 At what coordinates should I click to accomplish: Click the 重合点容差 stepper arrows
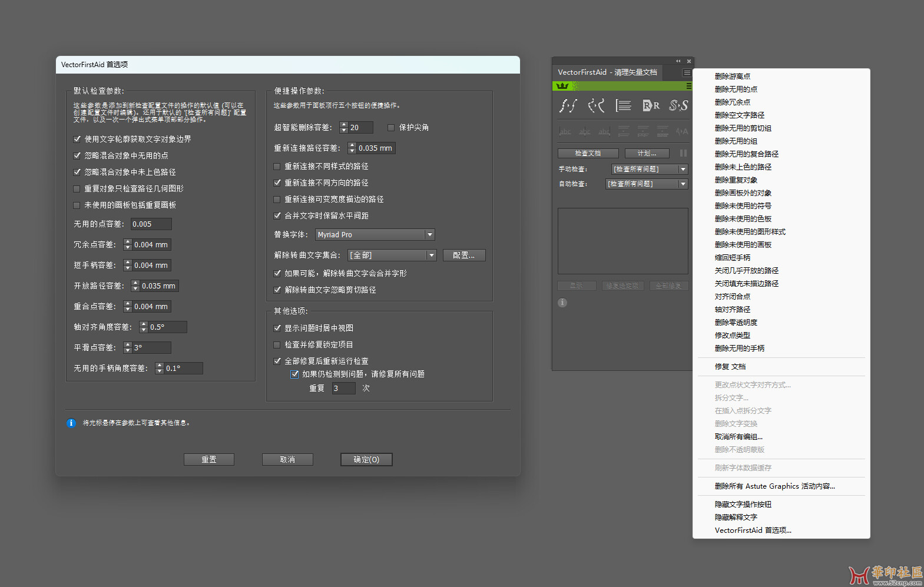click(128, 306)
